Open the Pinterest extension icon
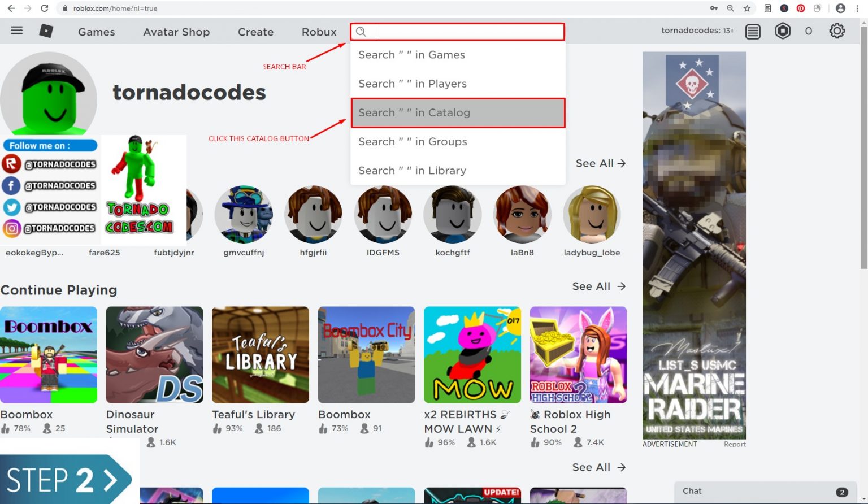 801,8
